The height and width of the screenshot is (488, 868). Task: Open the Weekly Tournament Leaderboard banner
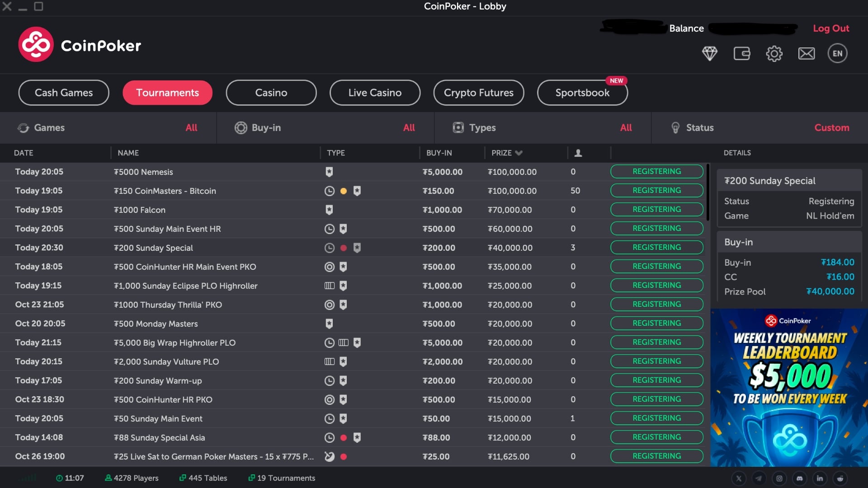click(789, 388)
